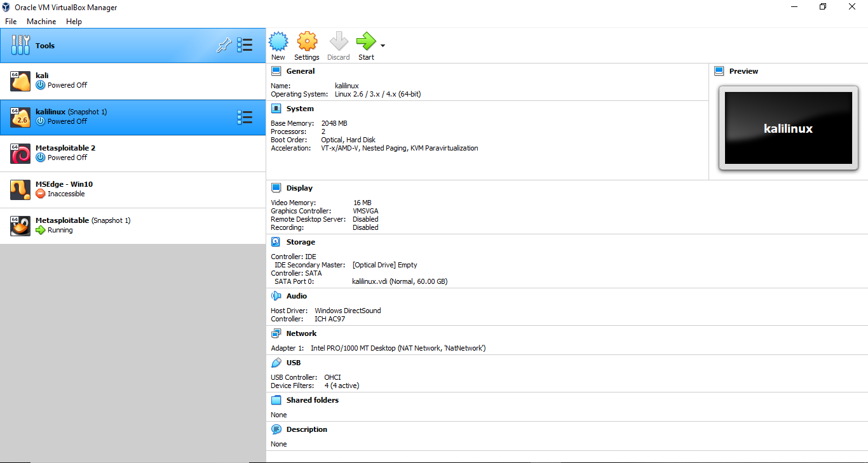Click the green Running status arrow

pyautogui.click(x=41, y=230)
